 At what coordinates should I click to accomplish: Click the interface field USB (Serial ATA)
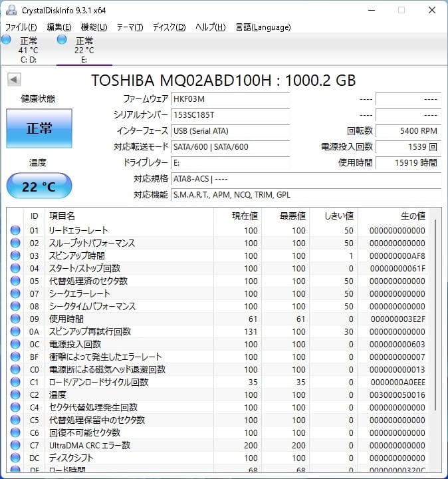(x=230, y=131)
